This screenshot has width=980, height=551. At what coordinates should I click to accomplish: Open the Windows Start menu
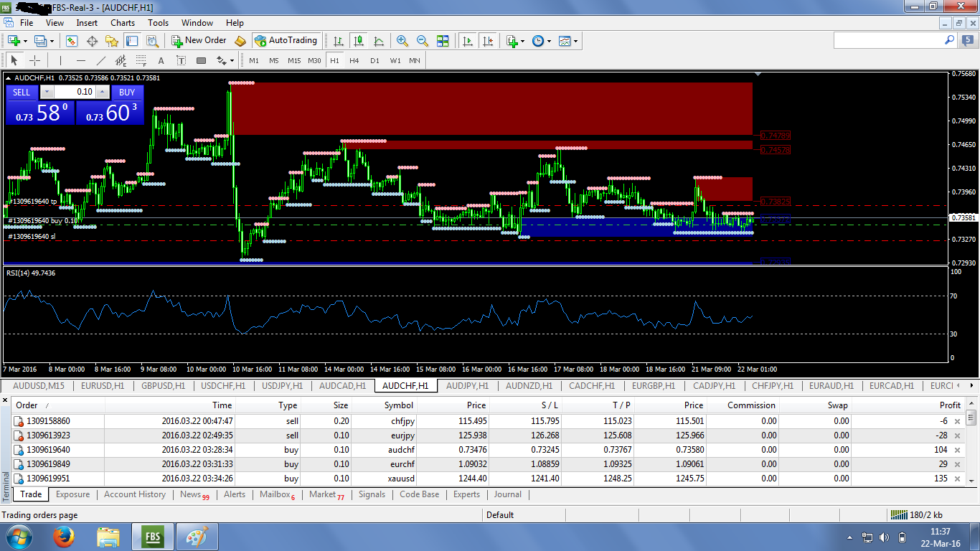click(19, 537)
